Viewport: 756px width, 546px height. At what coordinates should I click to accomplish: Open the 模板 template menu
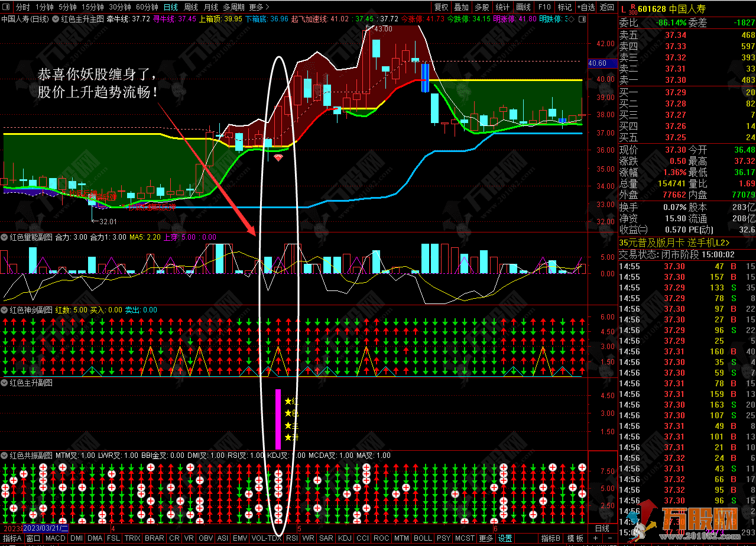coord(575,539)
